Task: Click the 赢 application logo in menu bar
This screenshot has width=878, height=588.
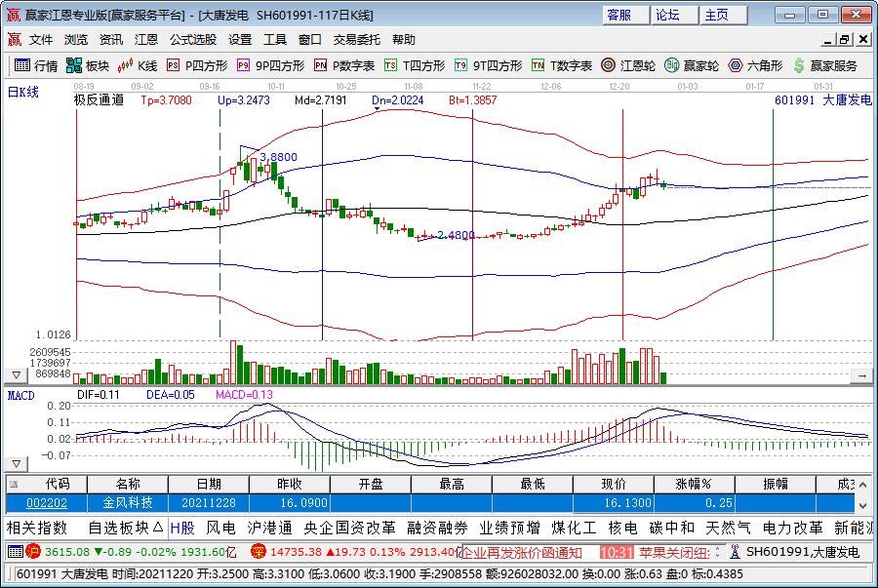Action: pyautogui.click(x=14, y=40)
